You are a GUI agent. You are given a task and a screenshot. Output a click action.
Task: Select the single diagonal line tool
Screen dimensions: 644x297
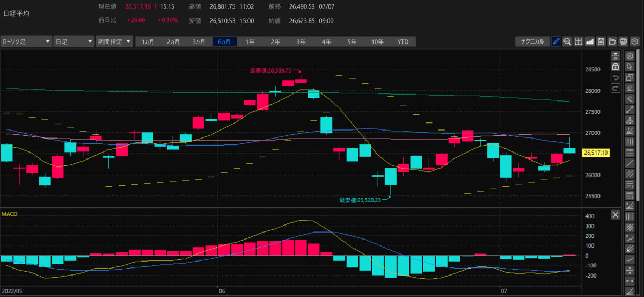coord(631,163)
